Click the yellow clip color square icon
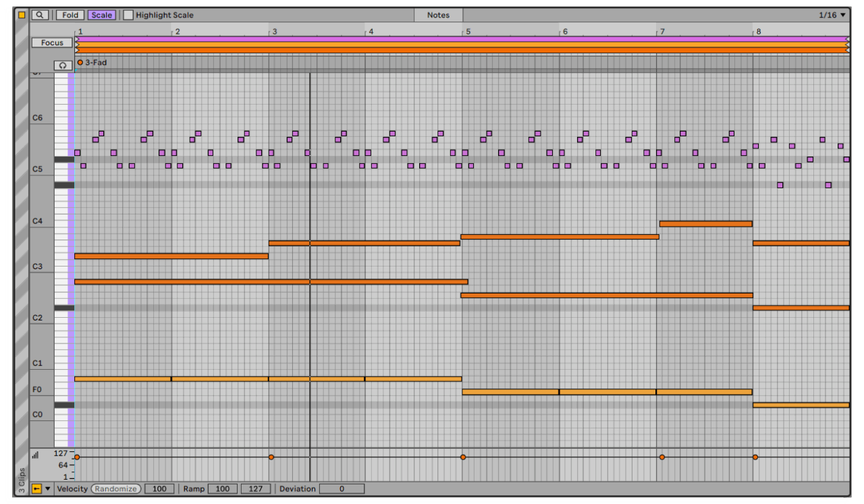 click(22, 15)
